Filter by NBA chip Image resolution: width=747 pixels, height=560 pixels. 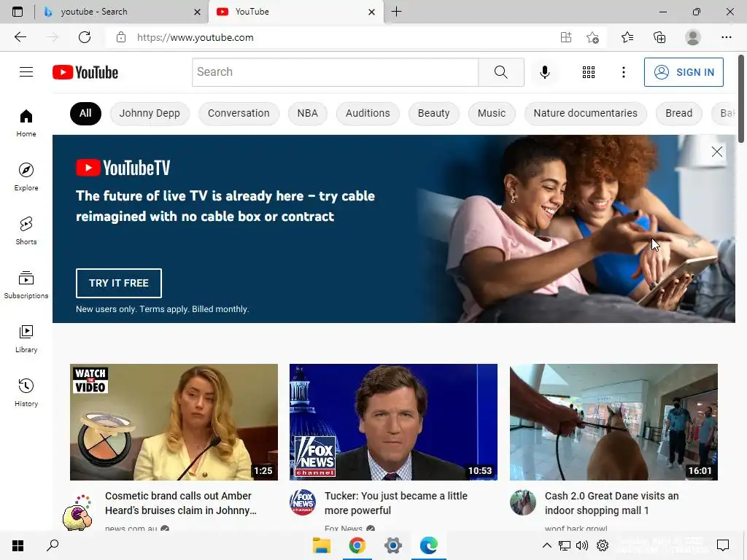point(307,113)
